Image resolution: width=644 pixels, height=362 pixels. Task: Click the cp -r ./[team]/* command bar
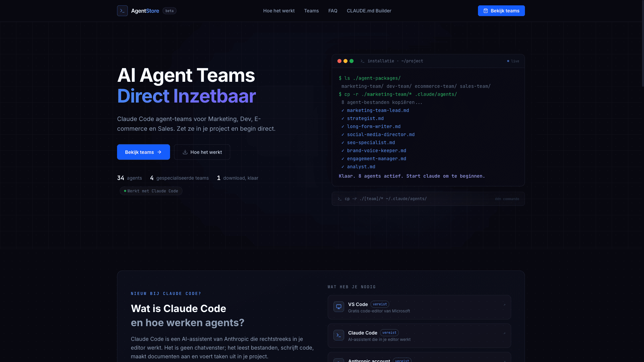point(428,199)
